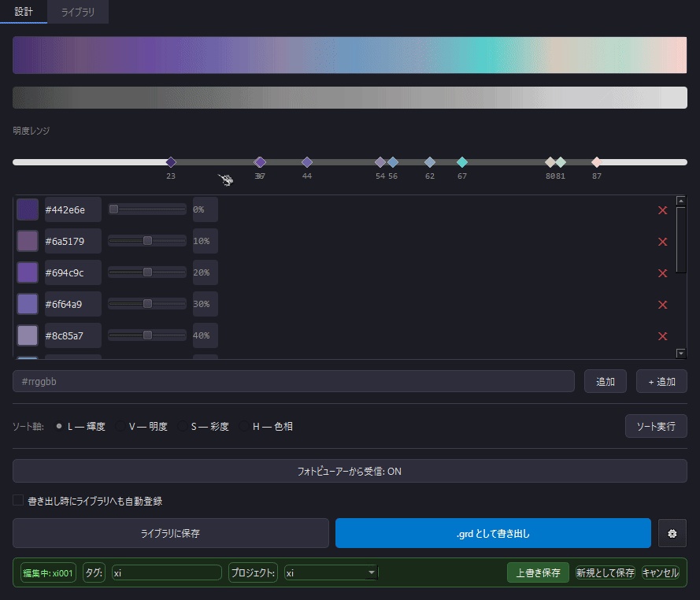Screen dimensions: 700x600
Task: Click the 40% position slider handle
Action: coord(147,335)
